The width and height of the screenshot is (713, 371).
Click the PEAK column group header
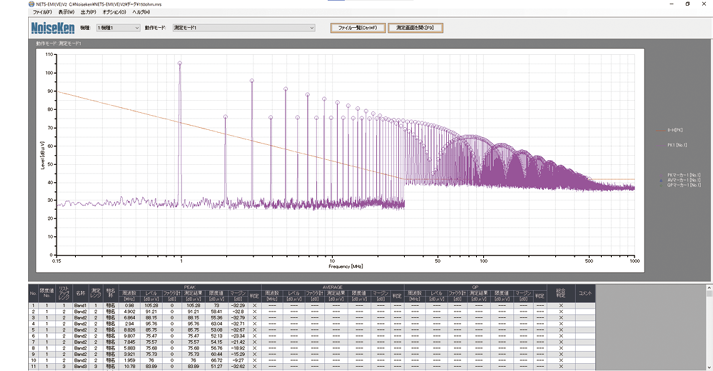click(190, 287)
